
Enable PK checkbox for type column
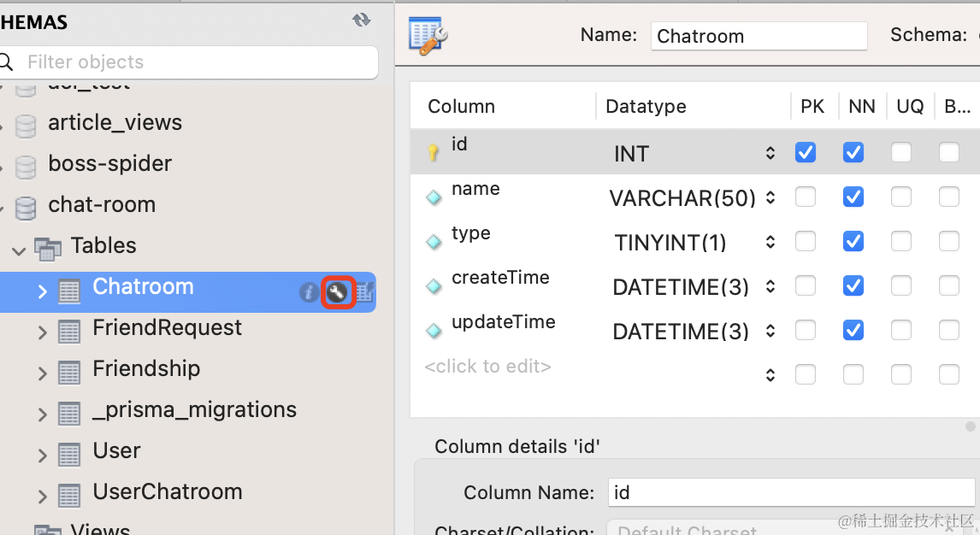[x=805, y=242]
